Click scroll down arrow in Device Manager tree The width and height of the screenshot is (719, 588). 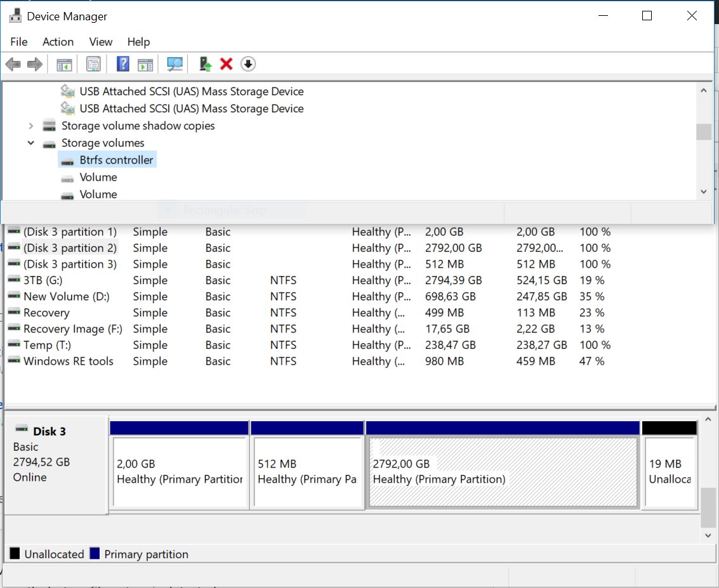703,192
